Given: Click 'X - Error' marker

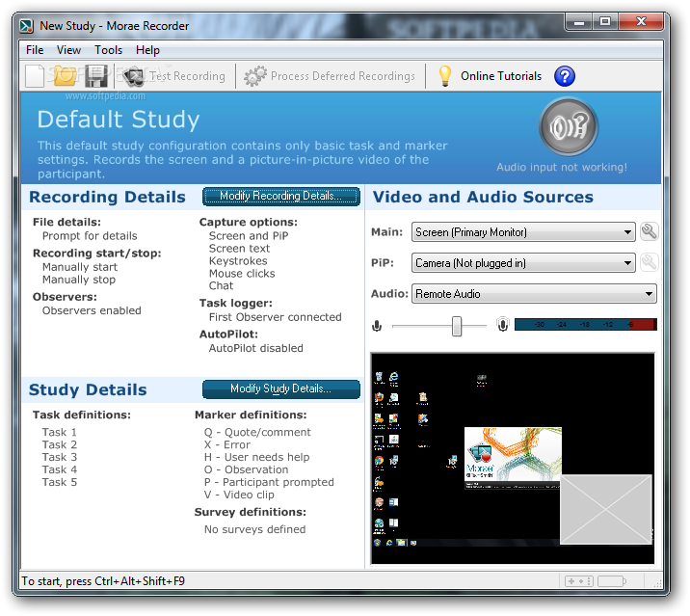Looking at the screenshot, I should [x=227, y=444].
